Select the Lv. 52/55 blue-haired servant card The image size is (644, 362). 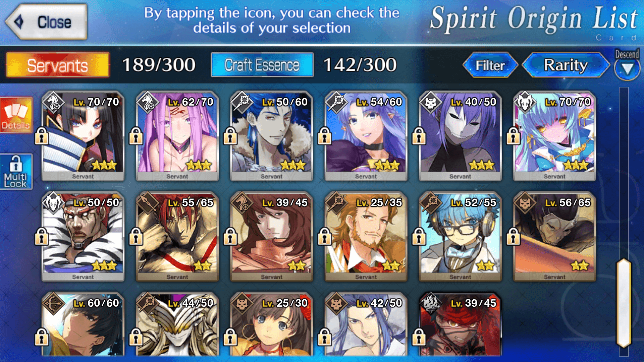[460, 236]
